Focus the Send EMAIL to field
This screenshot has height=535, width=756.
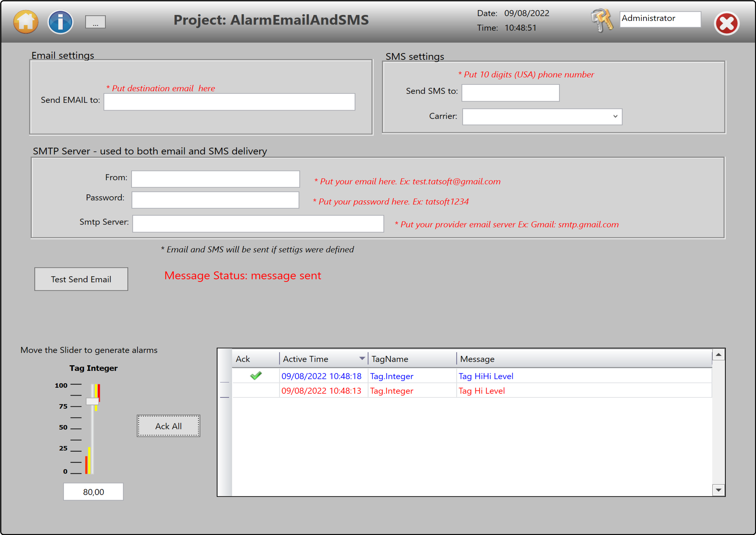(x=229, y=102)
